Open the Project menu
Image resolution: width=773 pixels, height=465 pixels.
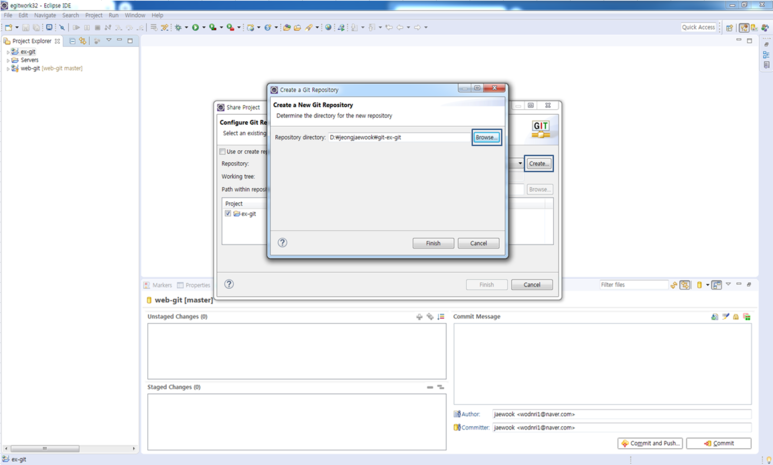click(x=94, y=15)
